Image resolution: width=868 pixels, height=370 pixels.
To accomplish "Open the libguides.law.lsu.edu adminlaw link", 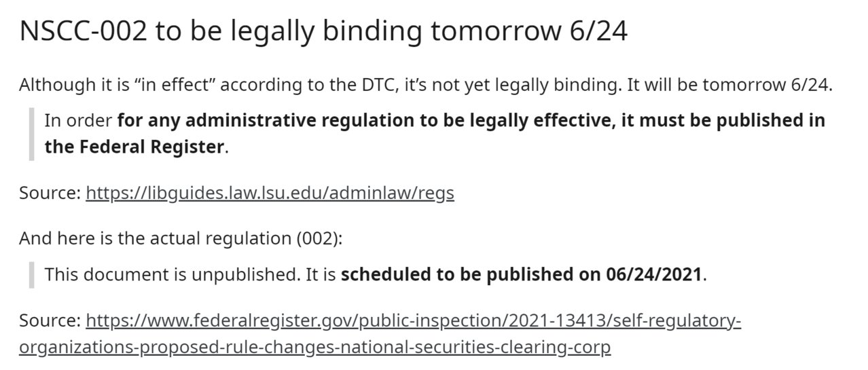I will coord(270,193).
